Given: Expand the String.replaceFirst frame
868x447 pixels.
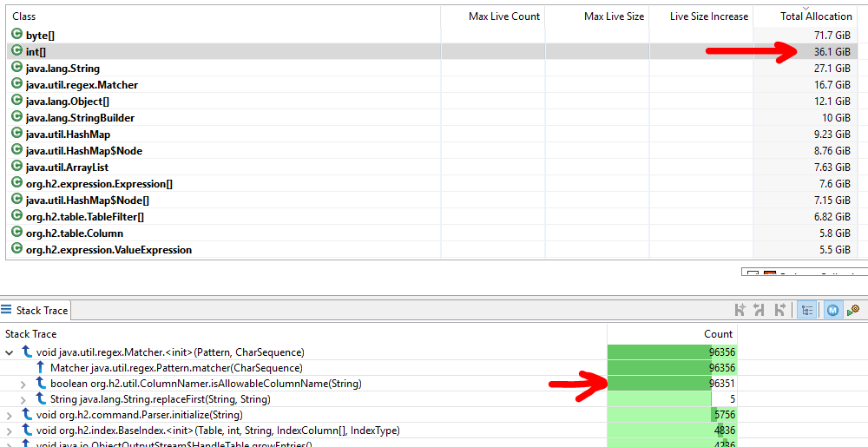Looking at the screenshot, I should [23, 399].
